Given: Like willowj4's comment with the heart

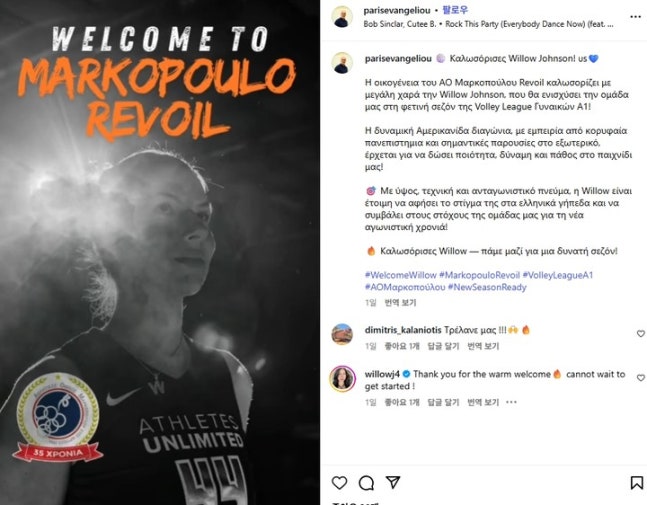Looking at the screenshot, I should click(x=640, y=378).
